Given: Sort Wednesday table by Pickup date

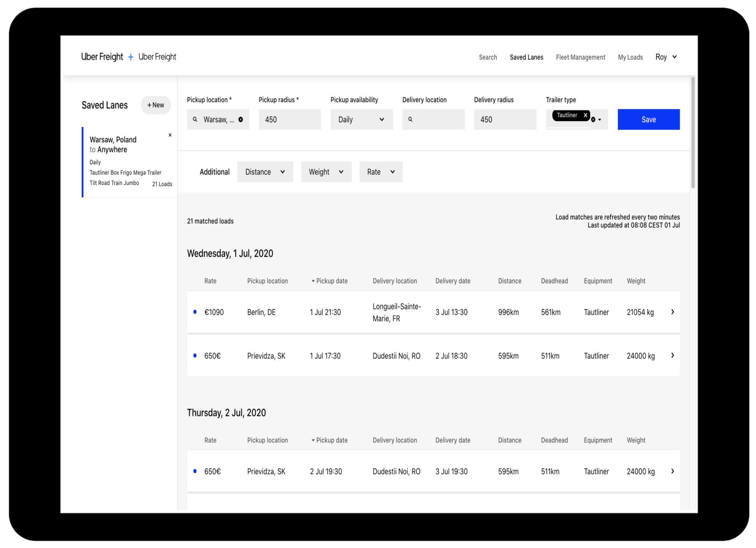Looking at the screenshot, I should 329,281.
